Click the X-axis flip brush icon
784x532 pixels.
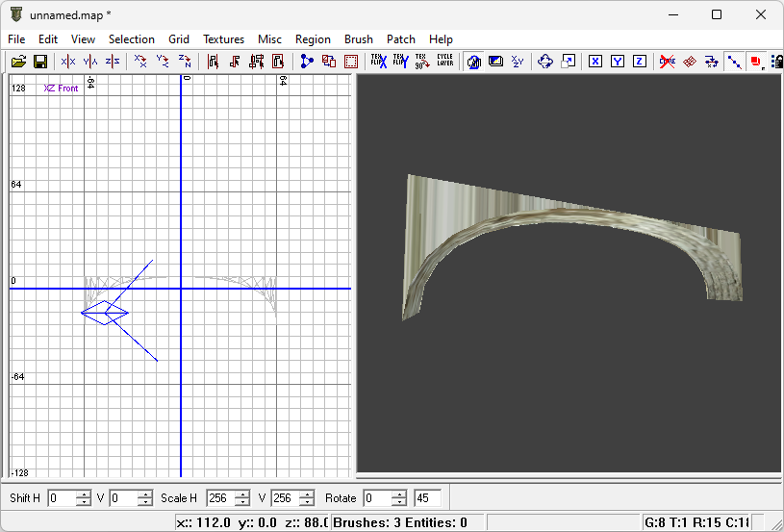[68, 62]
